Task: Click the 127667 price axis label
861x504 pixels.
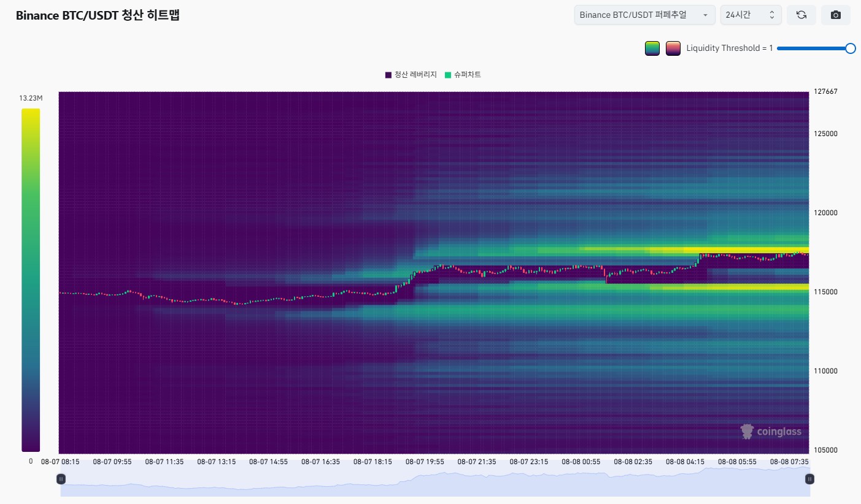Action: (x=824, y=91)
